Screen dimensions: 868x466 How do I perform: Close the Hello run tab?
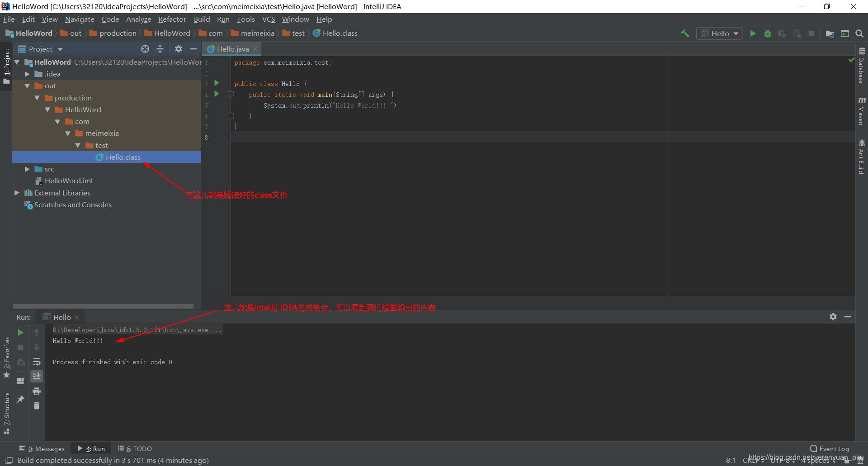(77, 317)
